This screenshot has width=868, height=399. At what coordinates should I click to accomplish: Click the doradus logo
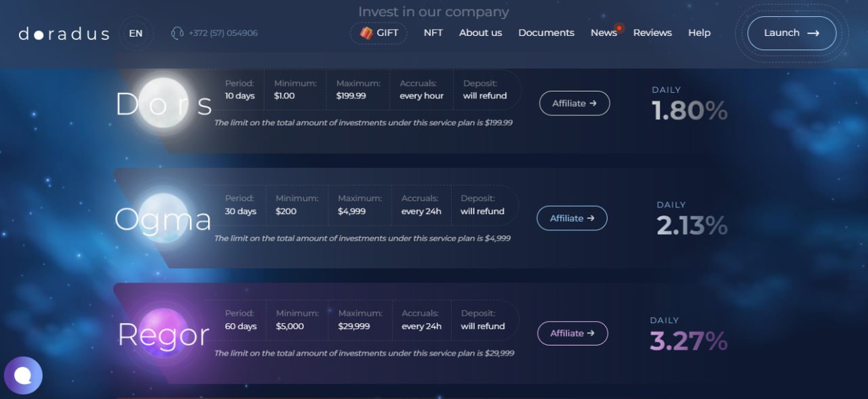click(64, 33)
